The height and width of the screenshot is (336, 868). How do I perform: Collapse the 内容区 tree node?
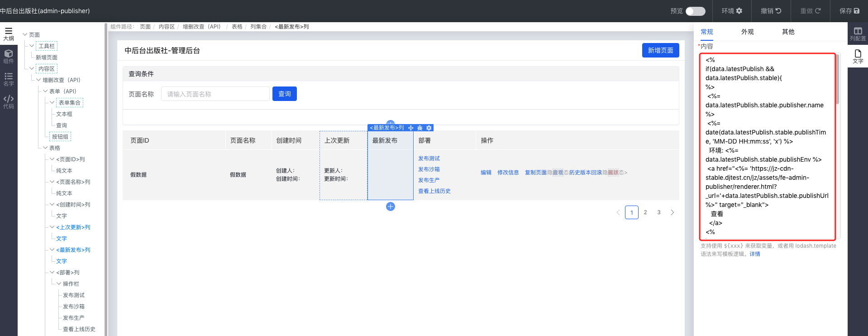coord(32,68)
